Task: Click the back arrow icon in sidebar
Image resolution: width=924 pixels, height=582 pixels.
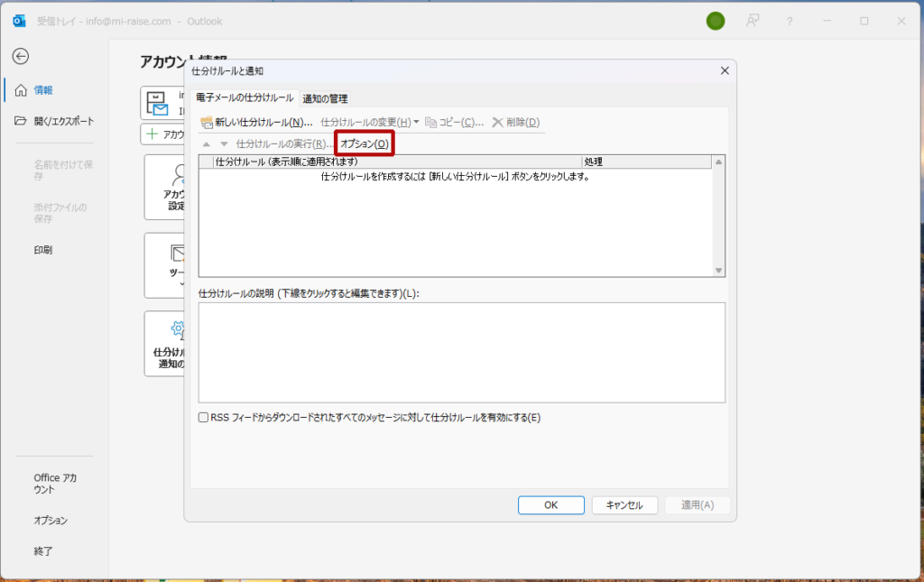Action: coord(20,56)
